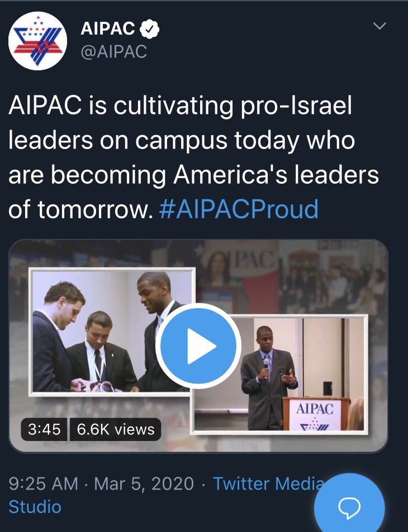408x532 pixels.
Task: Open the #AIPACProud hashtag
Action: tap(239, 209)
